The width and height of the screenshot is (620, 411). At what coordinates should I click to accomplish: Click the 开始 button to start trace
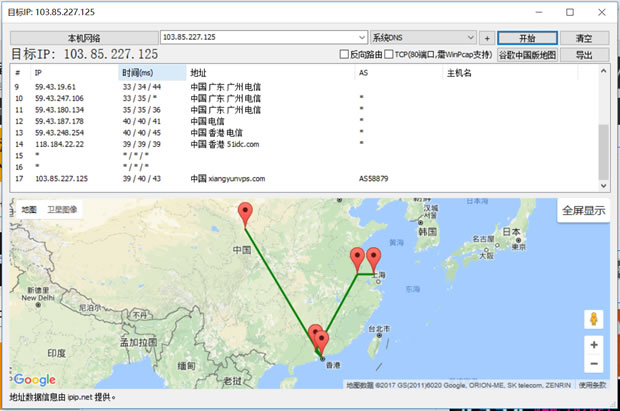point(526,37)
